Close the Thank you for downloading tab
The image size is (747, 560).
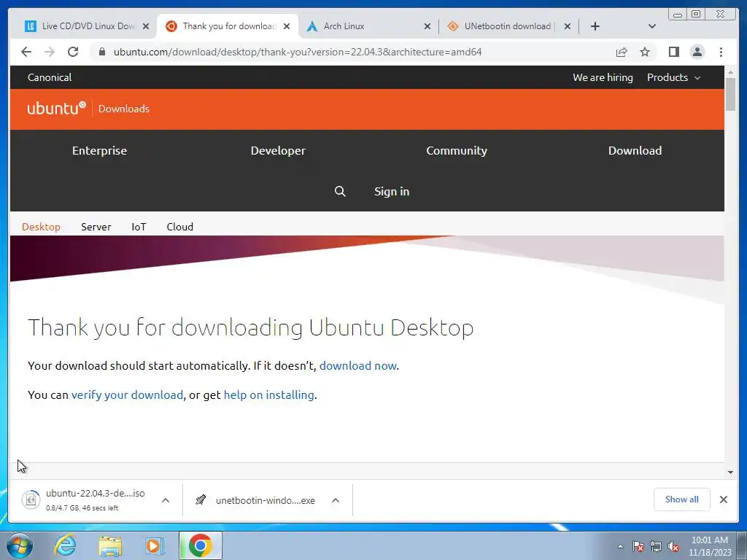point(286,27)
